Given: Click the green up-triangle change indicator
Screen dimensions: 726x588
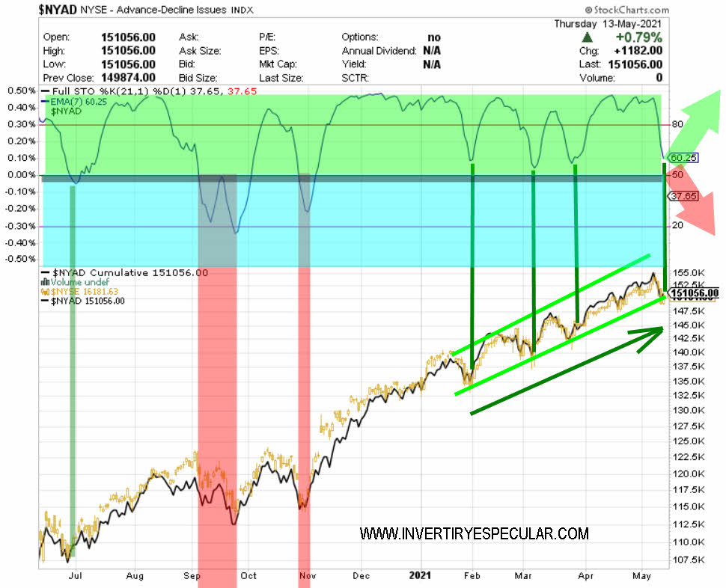Looking at the screenshot, I should click(588, 37).
